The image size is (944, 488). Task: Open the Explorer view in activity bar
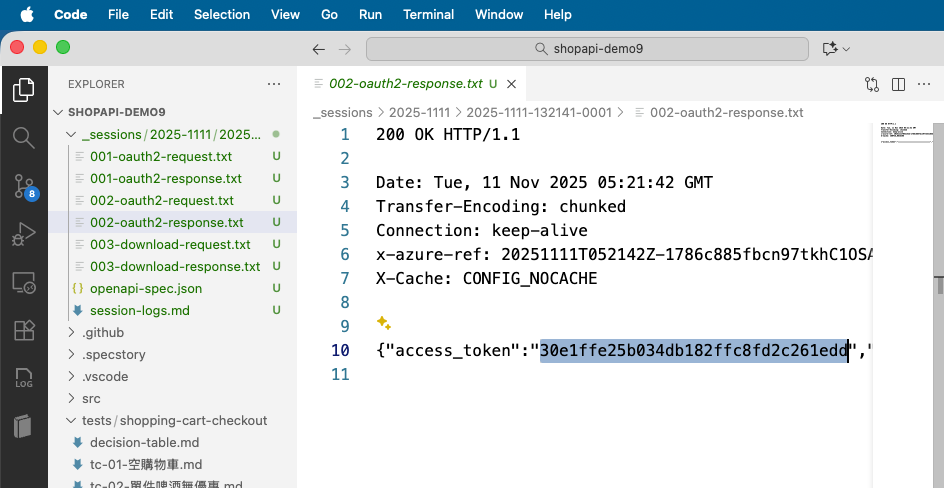tap(23, 90)
